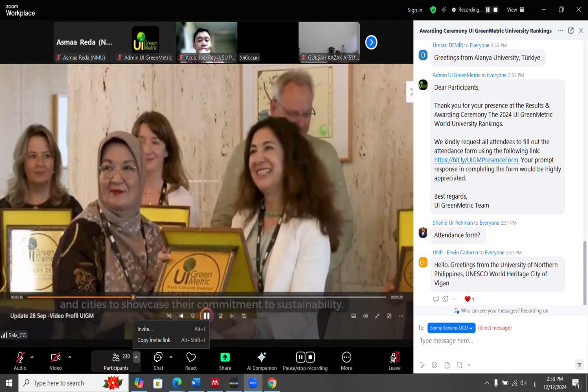Unmute the microphone Audio button
The image size is (588, 392).
[x=20, y=361]
